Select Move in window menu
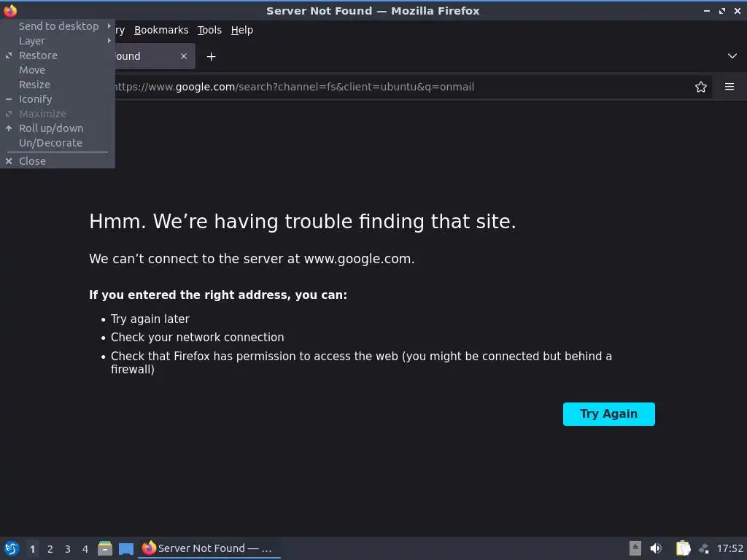 (58, 70)
